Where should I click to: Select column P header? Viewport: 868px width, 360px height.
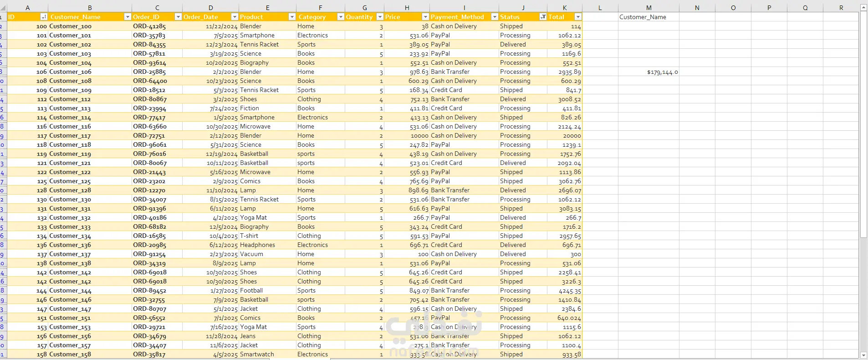(x=769, y=8)
